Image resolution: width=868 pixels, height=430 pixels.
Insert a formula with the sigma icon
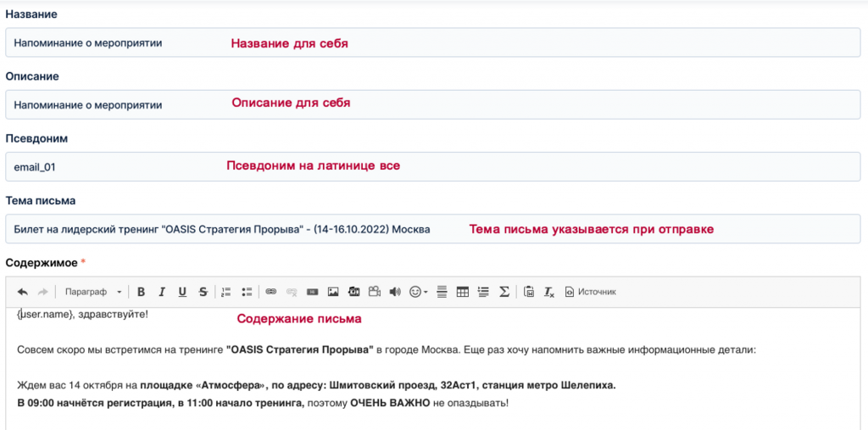click(x=504, y=292)
